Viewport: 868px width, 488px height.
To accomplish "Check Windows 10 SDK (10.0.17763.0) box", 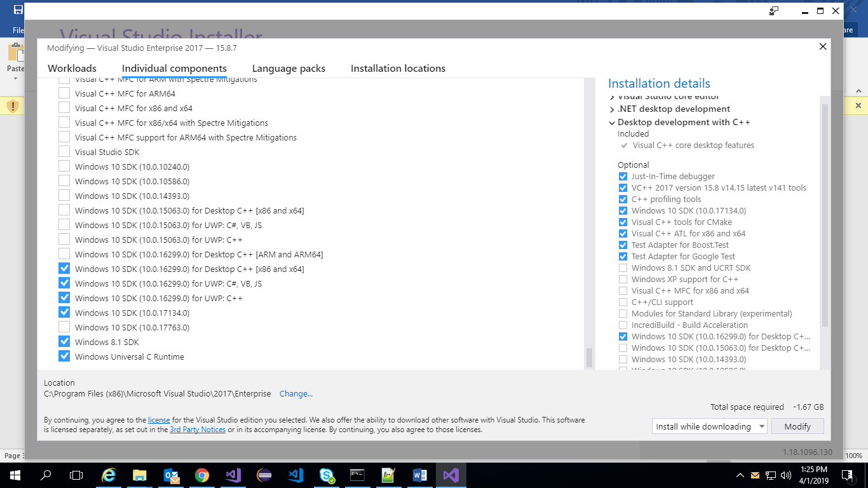I will click(x=64, y=327).
